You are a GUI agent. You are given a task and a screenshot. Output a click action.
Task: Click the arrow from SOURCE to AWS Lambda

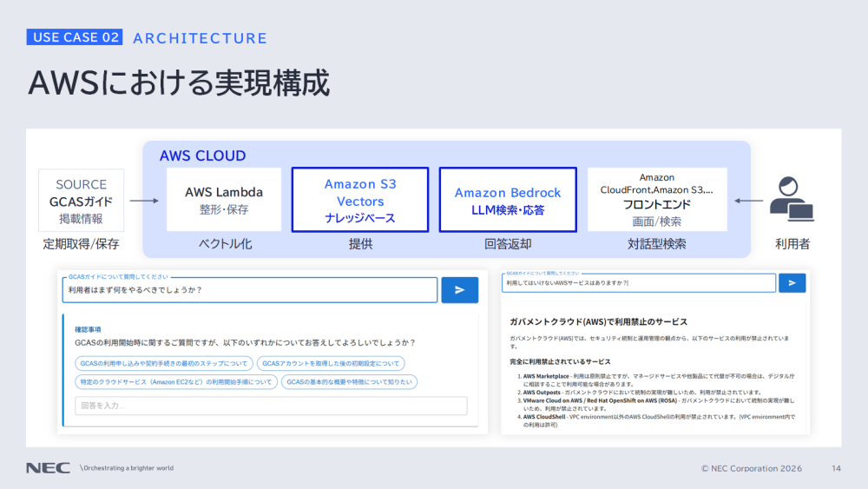pyautogui.click(x=144, y=201)
